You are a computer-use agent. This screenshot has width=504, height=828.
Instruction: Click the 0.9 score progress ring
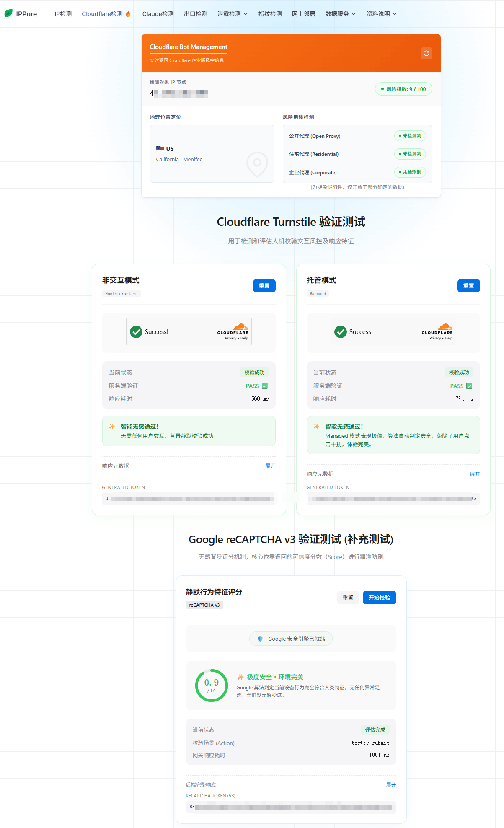pyautogui.click(x=212, y=686)
